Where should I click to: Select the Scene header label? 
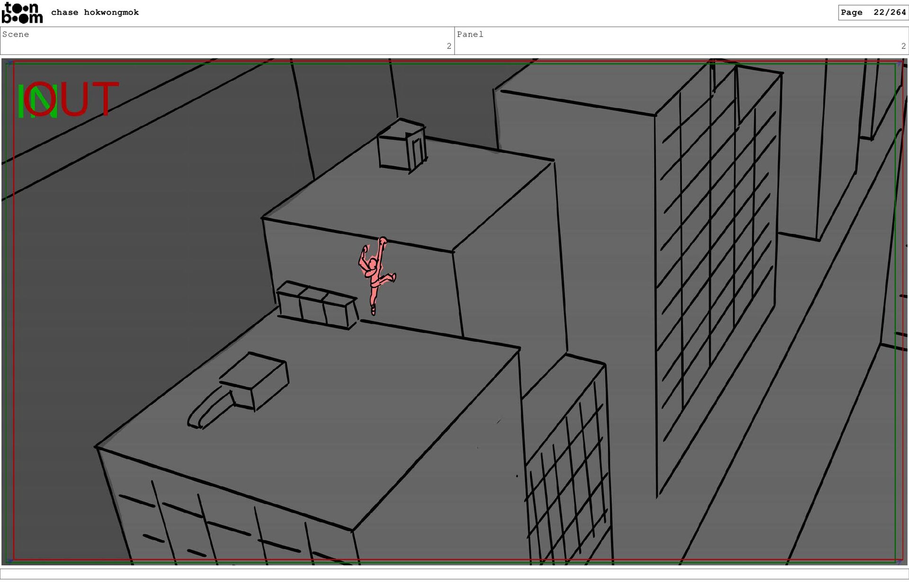16,34
